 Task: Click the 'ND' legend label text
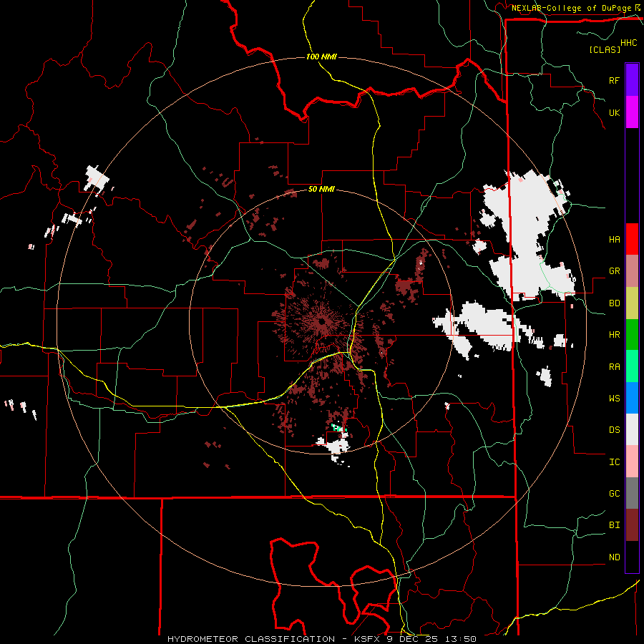(x=614, y=557)
